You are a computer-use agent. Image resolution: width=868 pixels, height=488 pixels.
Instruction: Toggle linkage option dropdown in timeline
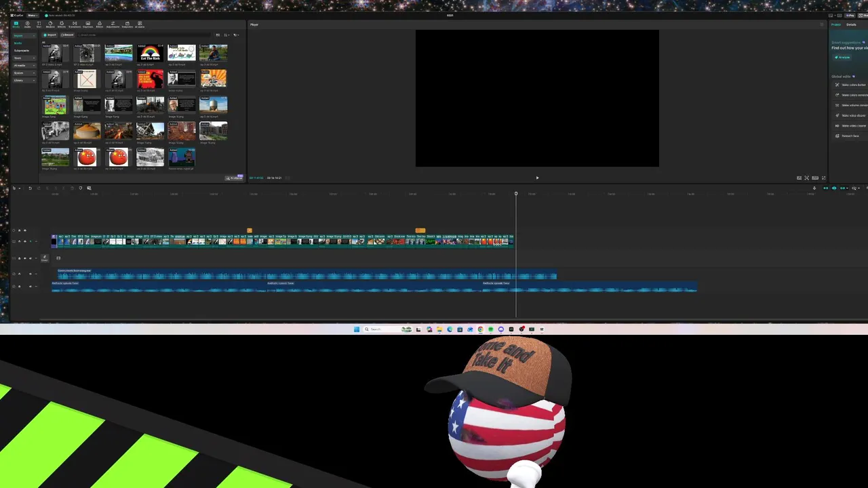843,188
